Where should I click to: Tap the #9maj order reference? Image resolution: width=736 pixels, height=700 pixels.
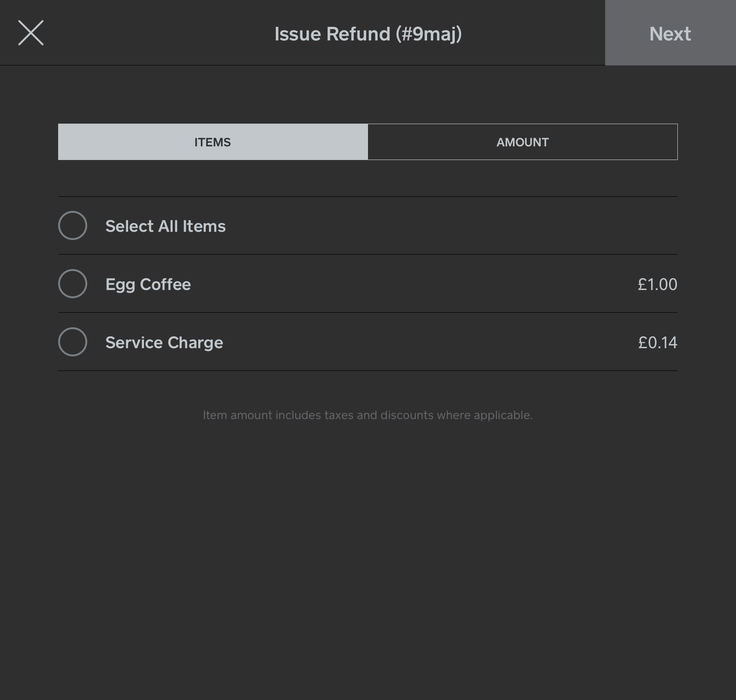[428, 34]
